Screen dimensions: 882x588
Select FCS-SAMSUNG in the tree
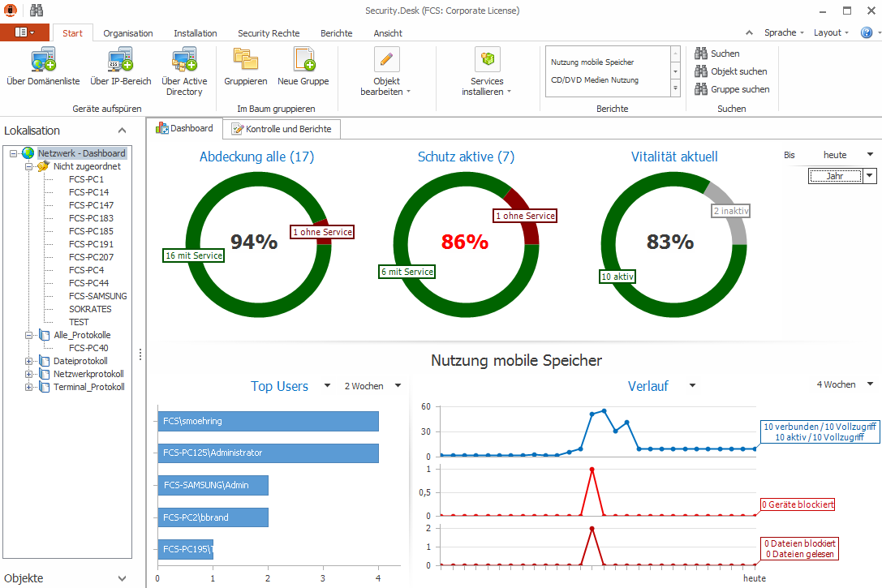click(x=98, y=296)
